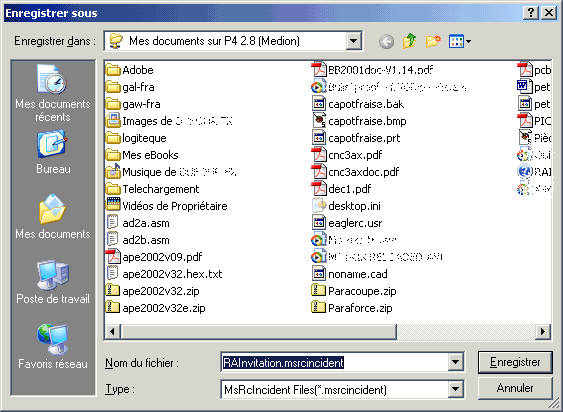Click the help question mark button
Viewport: 563px width, 412px height.
pyautogui.click(x=531, y=13)
